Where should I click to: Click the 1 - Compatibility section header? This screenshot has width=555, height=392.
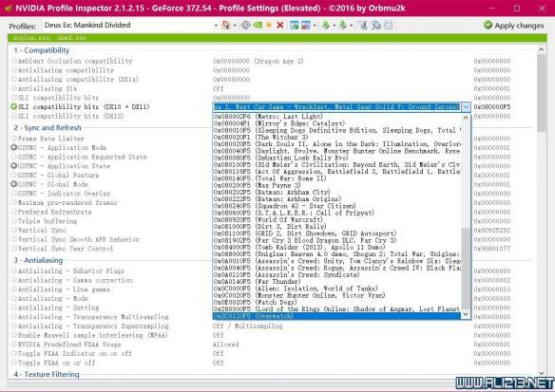click(42, 50)
